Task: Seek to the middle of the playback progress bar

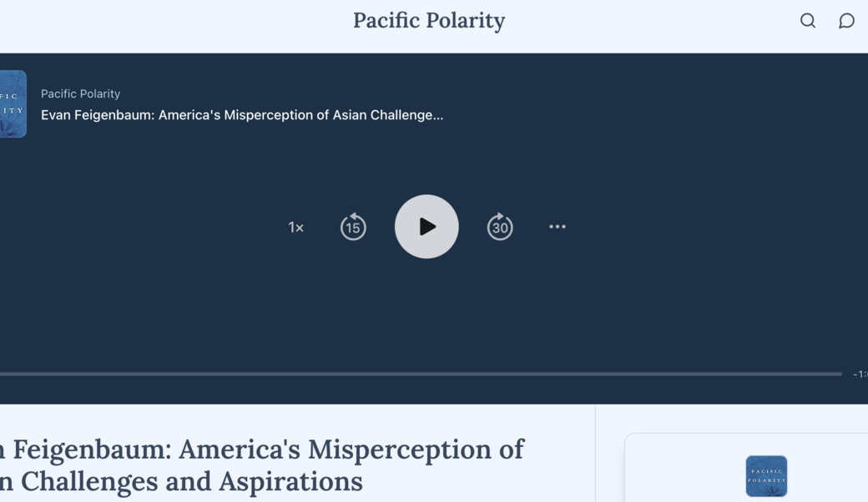Action: 421,374
